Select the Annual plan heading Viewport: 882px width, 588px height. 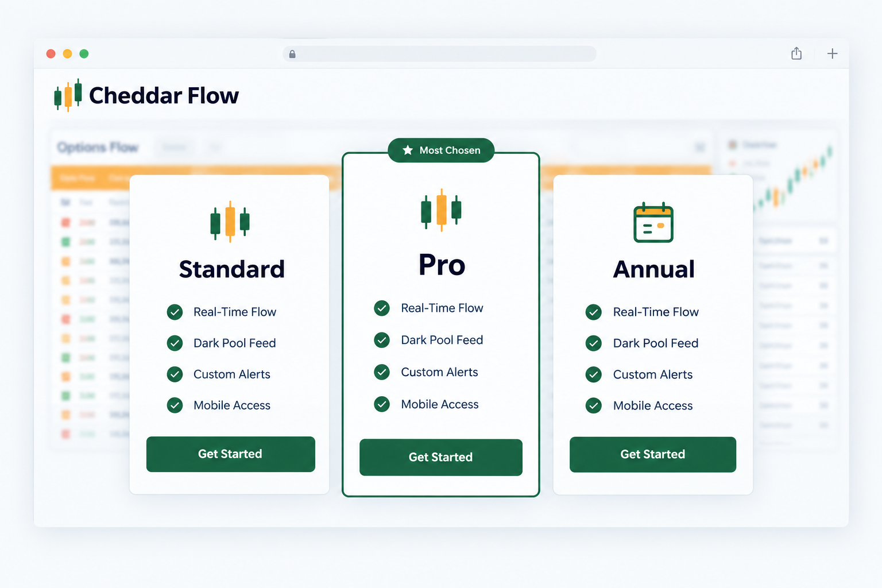(x=654, y=269)
